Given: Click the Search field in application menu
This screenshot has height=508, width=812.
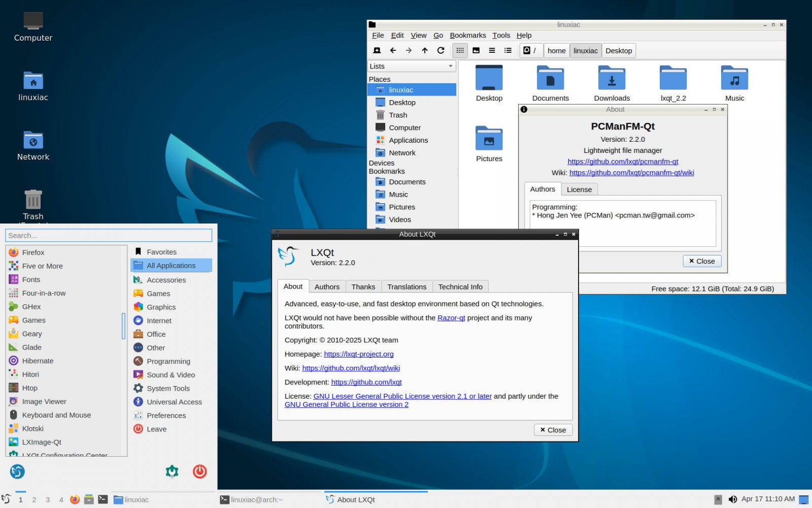Looking at the screenshot, I should (109, 235).
